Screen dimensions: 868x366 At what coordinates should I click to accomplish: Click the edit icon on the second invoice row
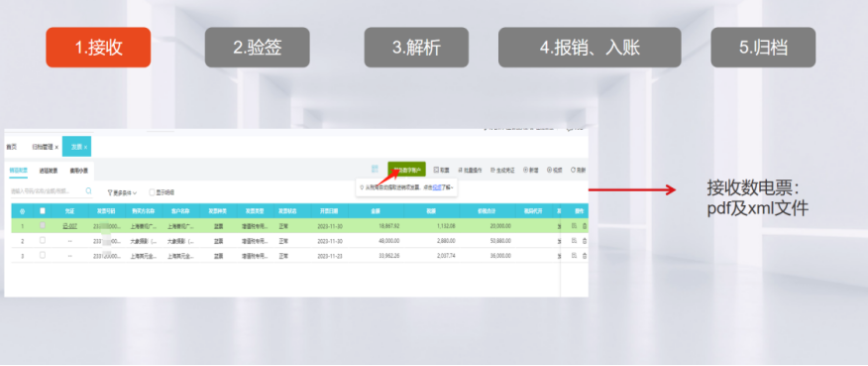coord(574,241)
